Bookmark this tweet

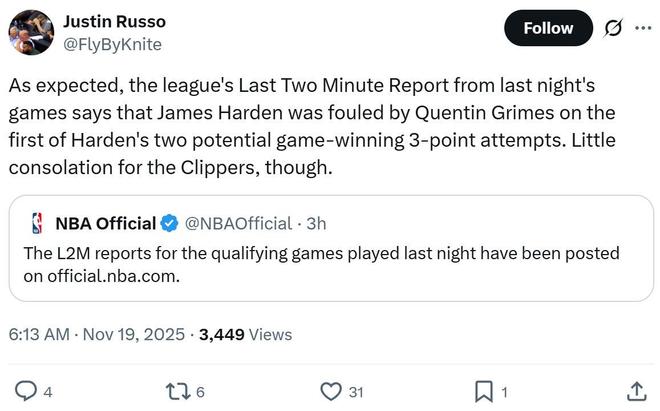pyautogui.click(x=483, y=391)
